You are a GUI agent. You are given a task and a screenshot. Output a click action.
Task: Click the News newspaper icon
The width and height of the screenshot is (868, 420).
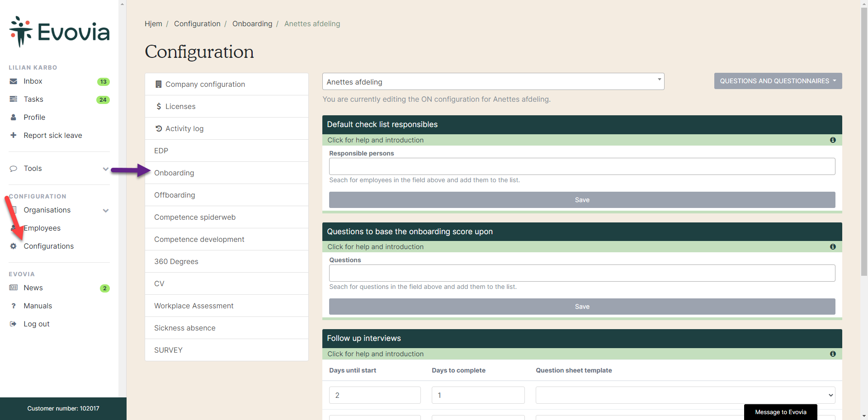[x=14, y=288]
